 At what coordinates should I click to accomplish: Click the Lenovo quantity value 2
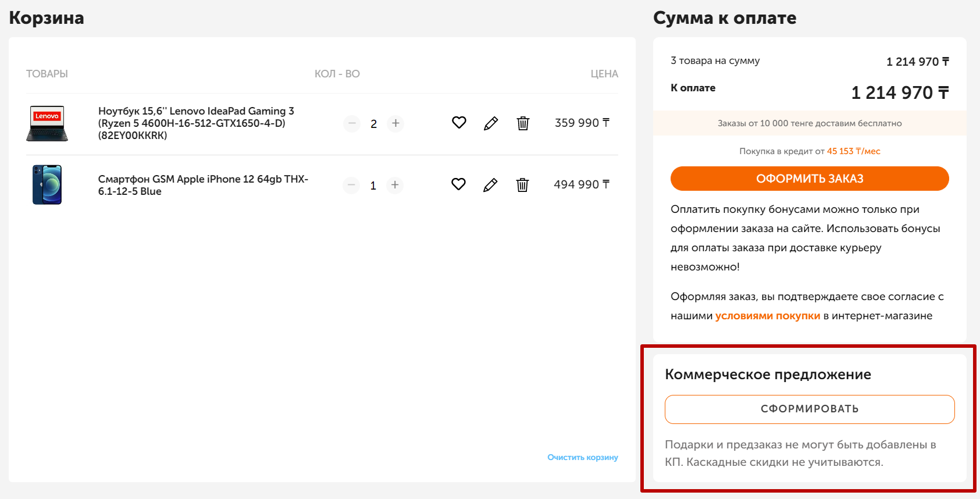tap(373, 124)
